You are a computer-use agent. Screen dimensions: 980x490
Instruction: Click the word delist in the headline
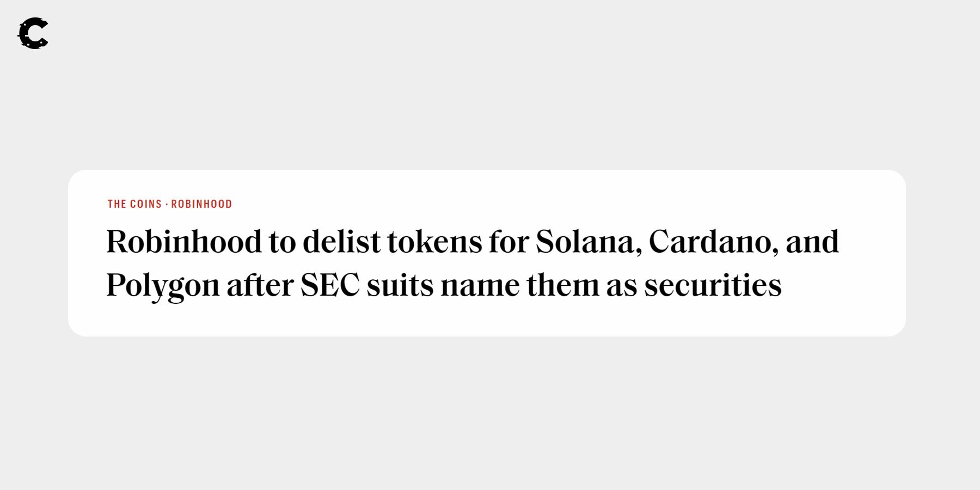click(x=341, y=241)
